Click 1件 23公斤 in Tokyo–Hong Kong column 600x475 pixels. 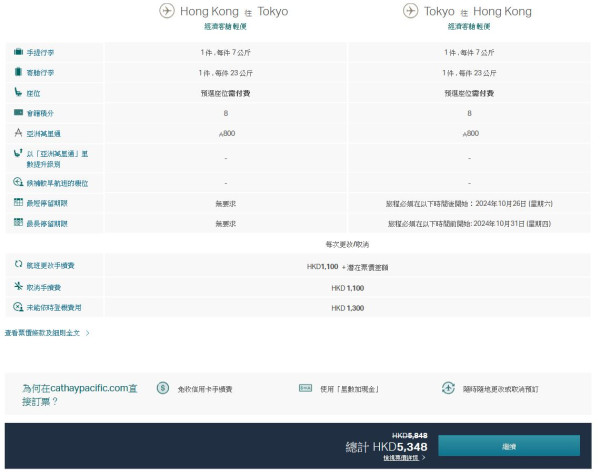pyautogui.click(x=469, y=73)
